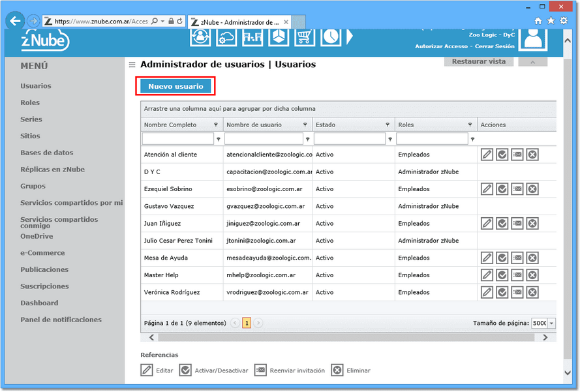This screenshot has height=392, width=580.
Task: Open browser favorites star
Action: coord(551,21)
